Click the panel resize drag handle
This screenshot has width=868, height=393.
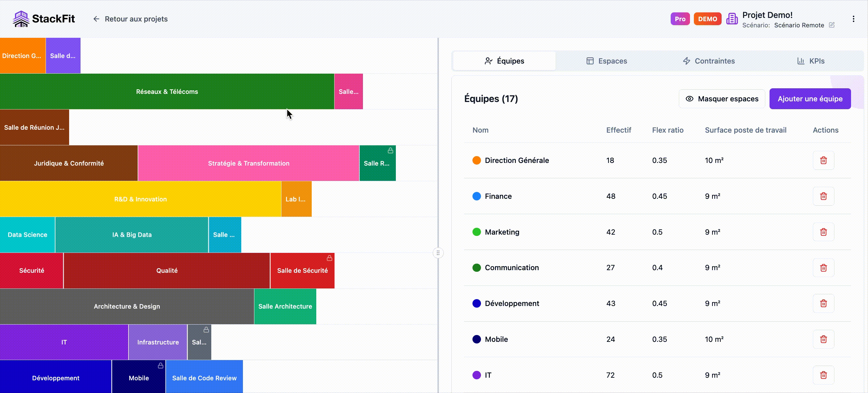click(x=438, y=253)
